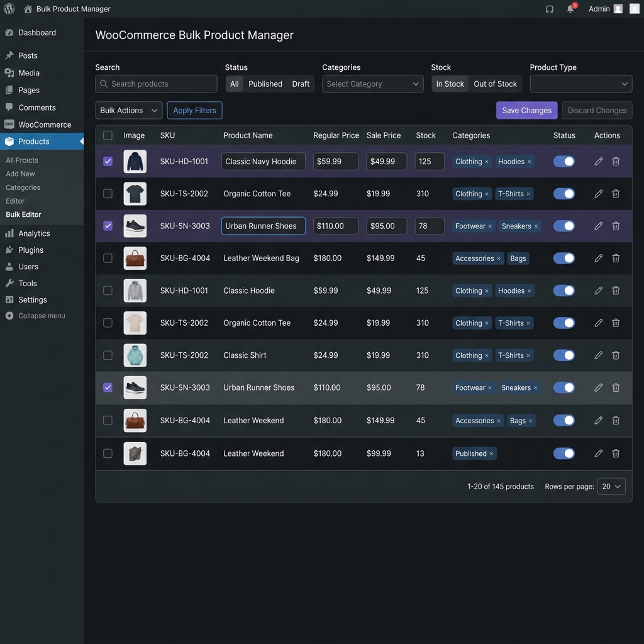Click the stock field showing 78
The height and width of the screenshot is (644, 644).
429,226
